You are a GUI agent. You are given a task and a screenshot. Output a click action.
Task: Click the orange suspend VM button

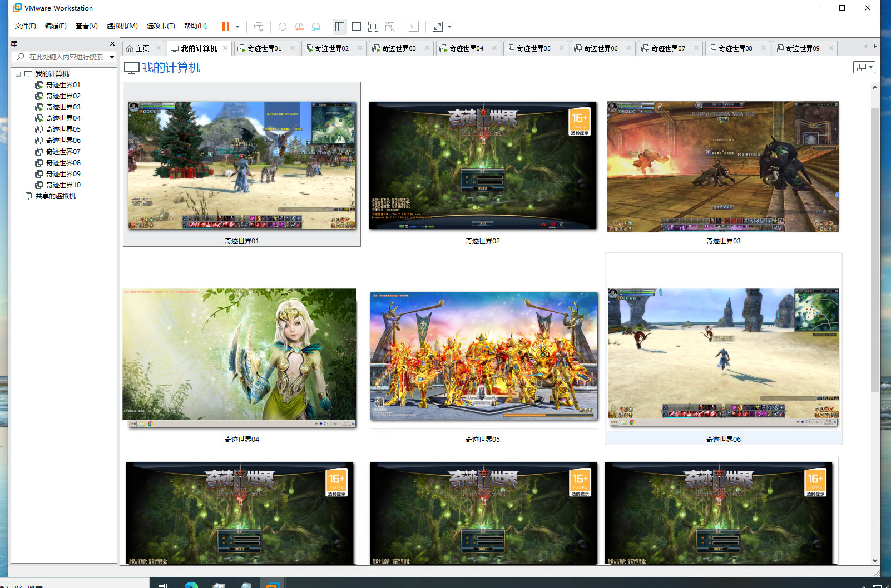(226, 27)
